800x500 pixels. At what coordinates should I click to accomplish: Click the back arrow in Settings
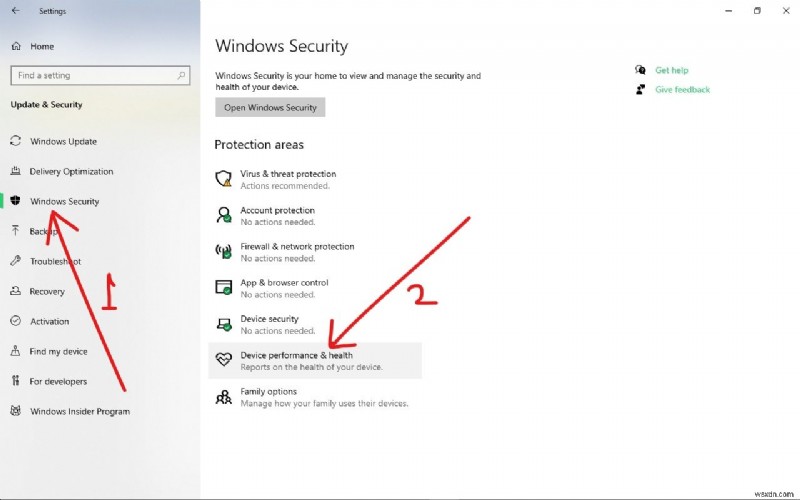15,11
